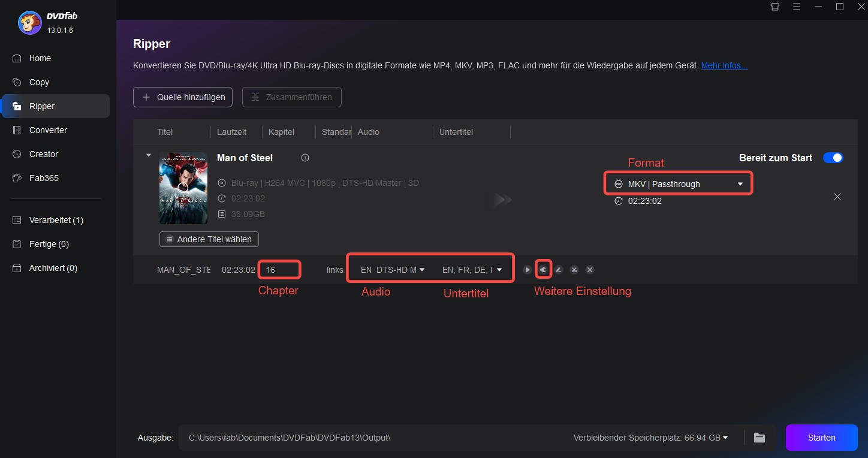Open the EN DTS-HD audio dropdown
Image resolution: width=868 pixels, height=458 pixels.
393,270
